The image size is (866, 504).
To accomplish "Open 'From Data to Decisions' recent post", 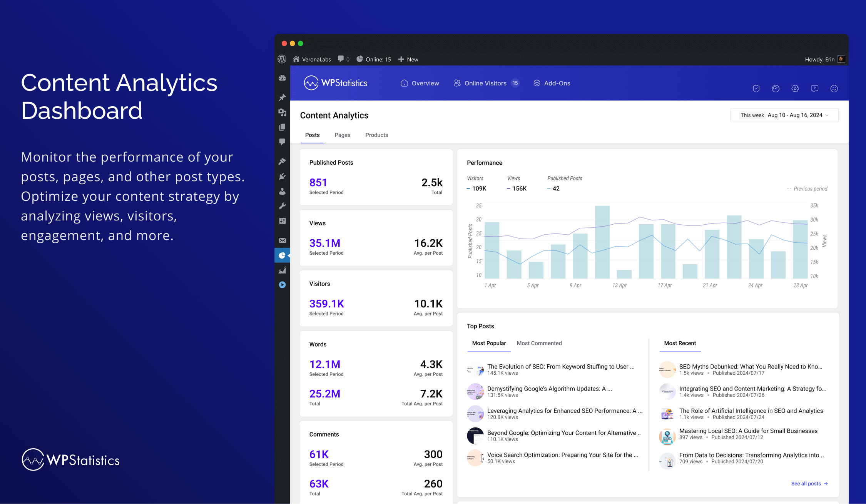I will point(751,455).
